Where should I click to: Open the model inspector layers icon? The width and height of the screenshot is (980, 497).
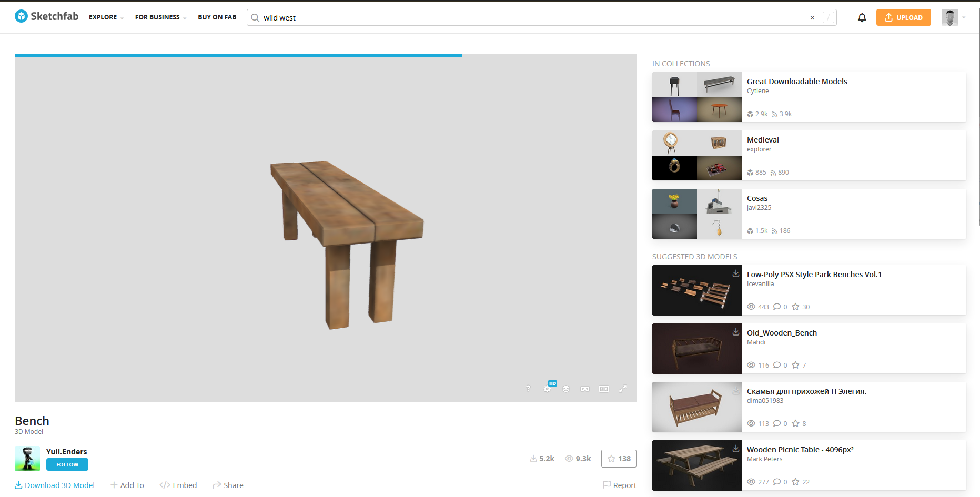click(566, 389)
